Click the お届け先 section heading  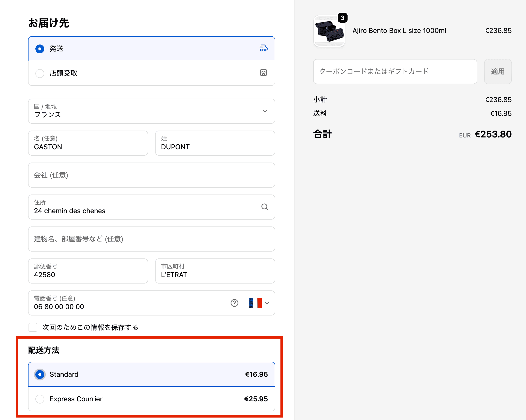tap(49, 23)
